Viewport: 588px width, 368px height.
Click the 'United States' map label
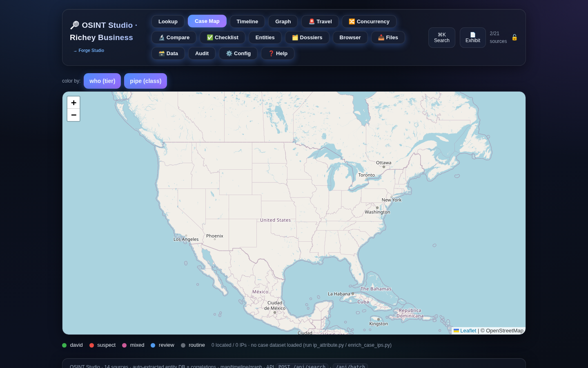[276, 220]
